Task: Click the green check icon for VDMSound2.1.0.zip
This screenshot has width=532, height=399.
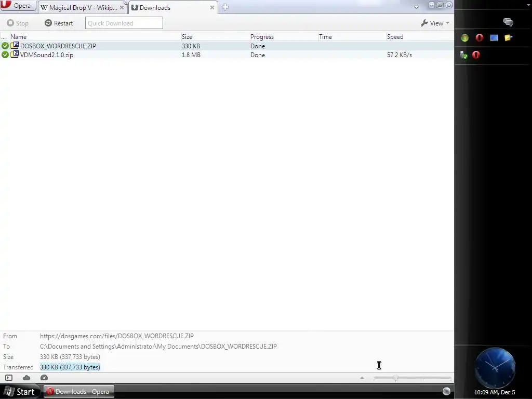Action: pos(5,55)
